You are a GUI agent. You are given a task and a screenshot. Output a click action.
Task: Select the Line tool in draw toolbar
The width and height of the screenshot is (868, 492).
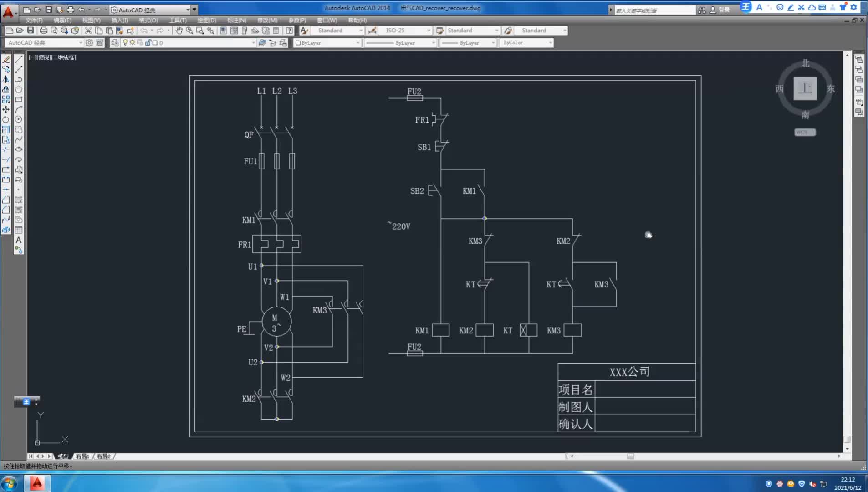click(x=19, y=59)
